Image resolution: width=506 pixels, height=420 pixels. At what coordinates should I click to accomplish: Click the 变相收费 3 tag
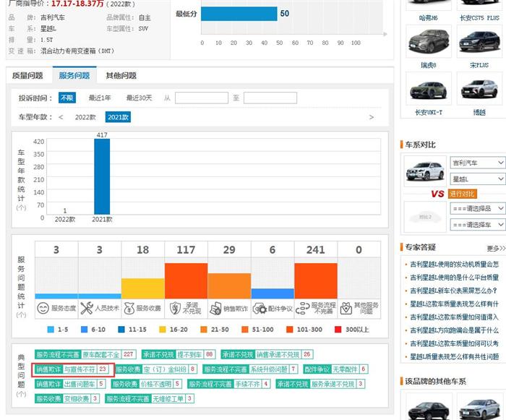[67, 399]
